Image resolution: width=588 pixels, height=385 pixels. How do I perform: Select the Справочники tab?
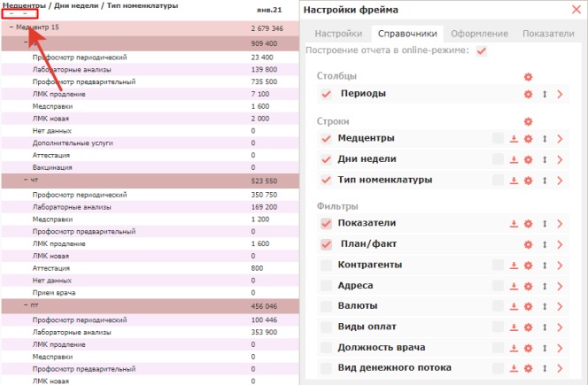click(x=407, y=34)
